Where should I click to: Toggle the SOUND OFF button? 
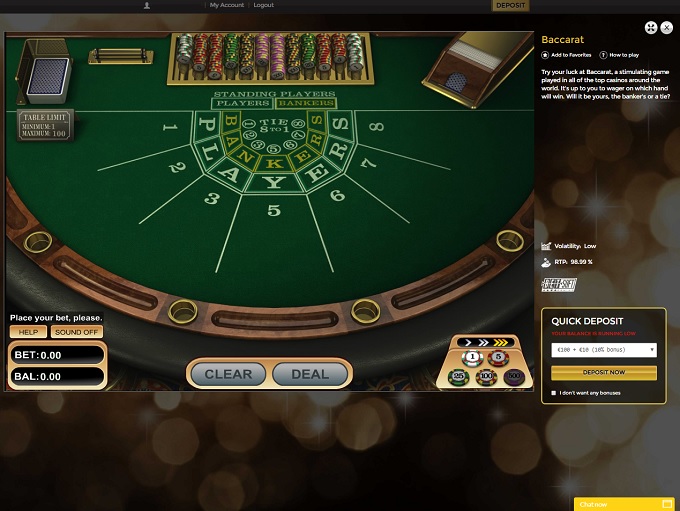pyautogui.click(x=76, y=332)
